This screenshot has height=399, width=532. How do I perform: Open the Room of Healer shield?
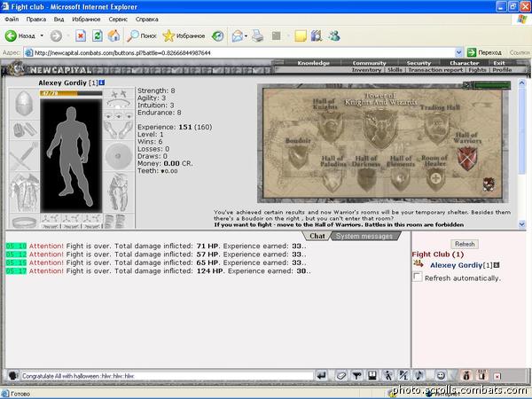coord(435,179)
